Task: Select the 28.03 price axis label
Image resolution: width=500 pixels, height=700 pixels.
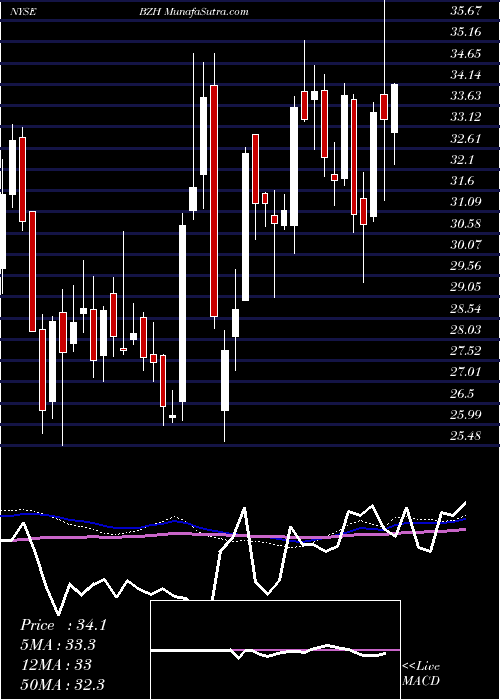Action: tap(466, 329)
